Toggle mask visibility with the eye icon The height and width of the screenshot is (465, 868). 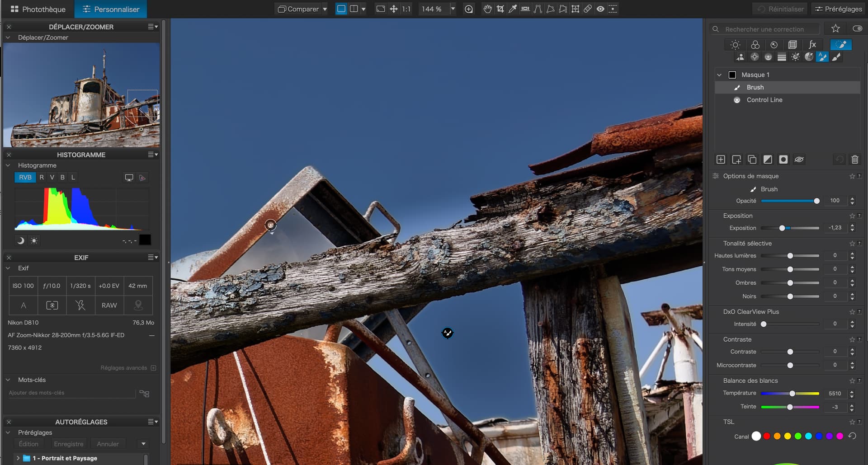pyautogui.click(x=799, y=160)
